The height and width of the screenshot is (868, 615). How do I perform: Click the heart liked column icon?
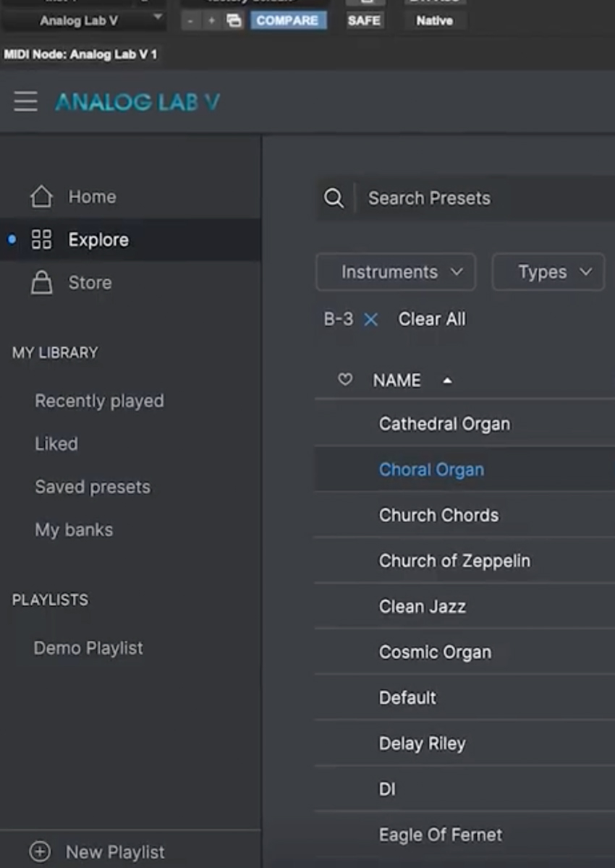click(345, 380)
